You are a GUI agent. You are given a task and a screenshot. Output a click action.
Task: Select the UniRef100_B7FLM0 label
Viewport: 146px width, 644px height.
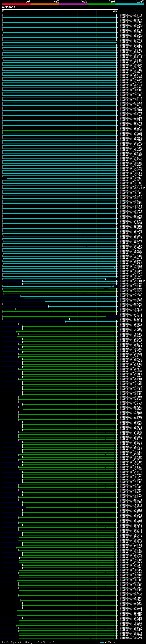pyautogui.click(x=131, y=70)
